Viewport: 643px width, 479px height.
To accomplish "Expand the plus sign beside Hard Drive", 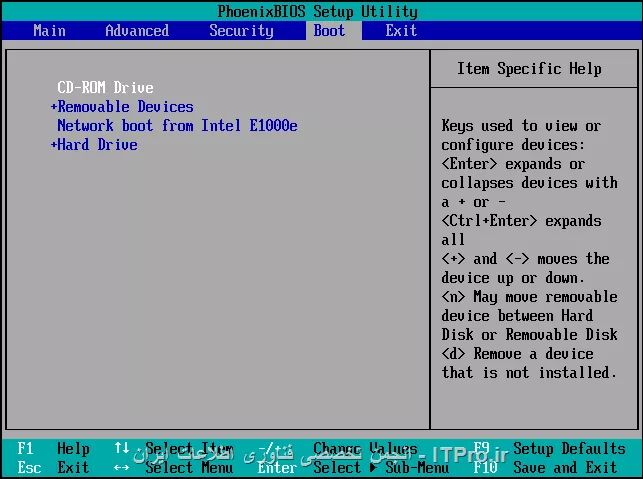I will tap(53, 145).
